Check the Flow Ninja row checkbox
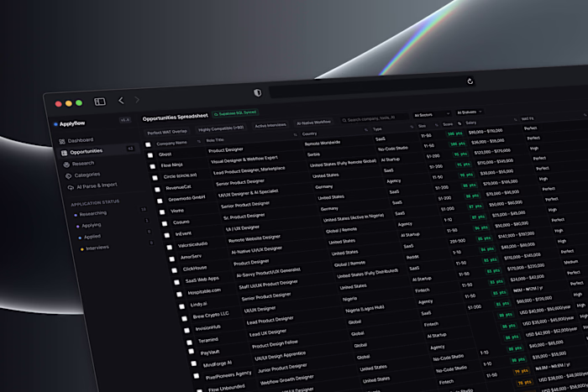This screenshot has height=392, width=588. pos(153,166)
